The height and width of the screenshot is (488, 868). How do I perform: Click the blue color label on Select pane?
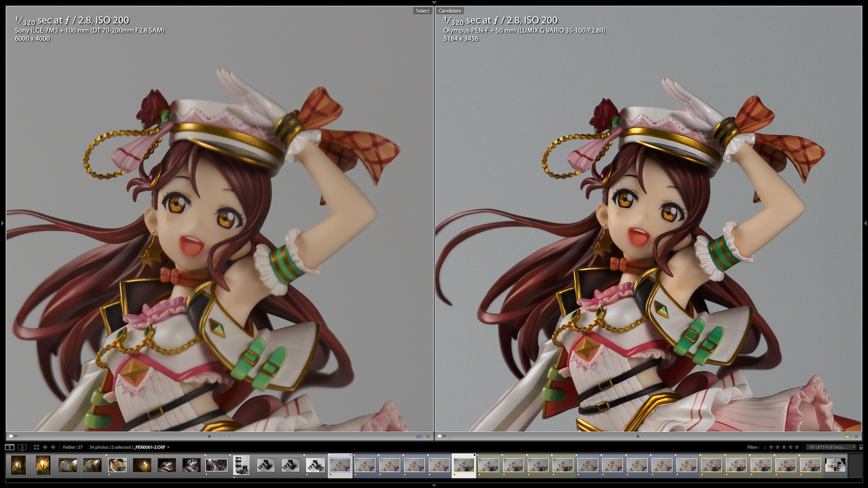[419, 436]
